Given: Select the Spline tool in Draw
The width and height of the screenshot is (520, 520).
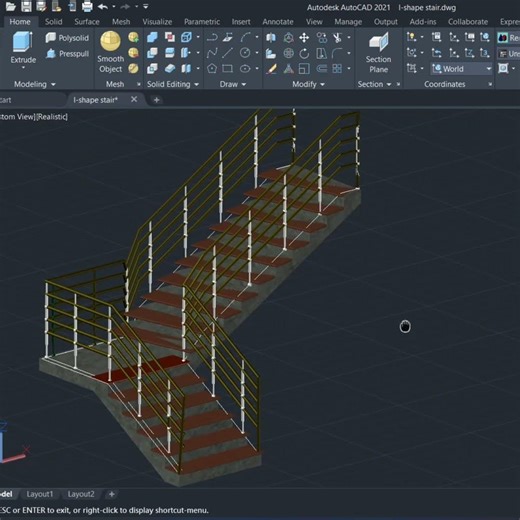Looking at the screenshot, I should click(212, 53).
